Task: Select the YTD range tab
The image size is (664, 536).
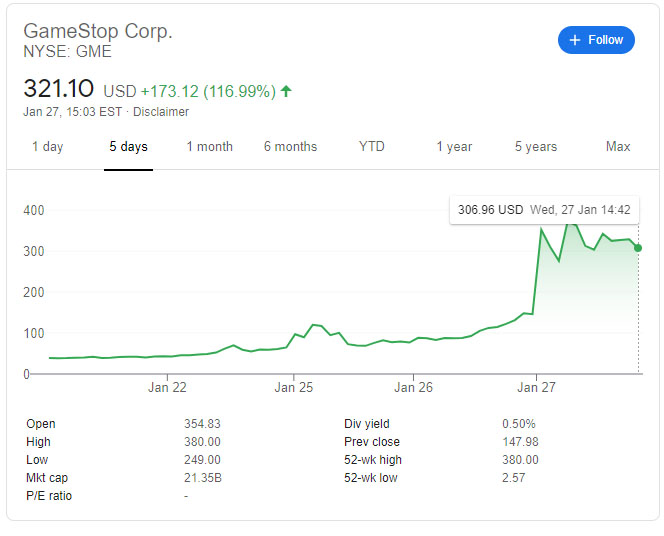Action: [371, 146]
